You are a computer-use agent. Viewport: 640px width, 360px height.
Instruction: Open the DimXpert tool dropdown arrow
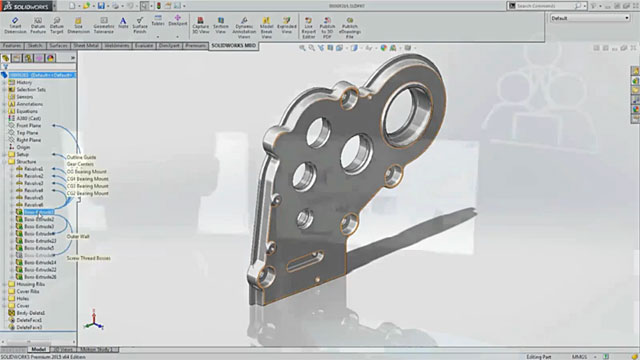pos(178,37)
